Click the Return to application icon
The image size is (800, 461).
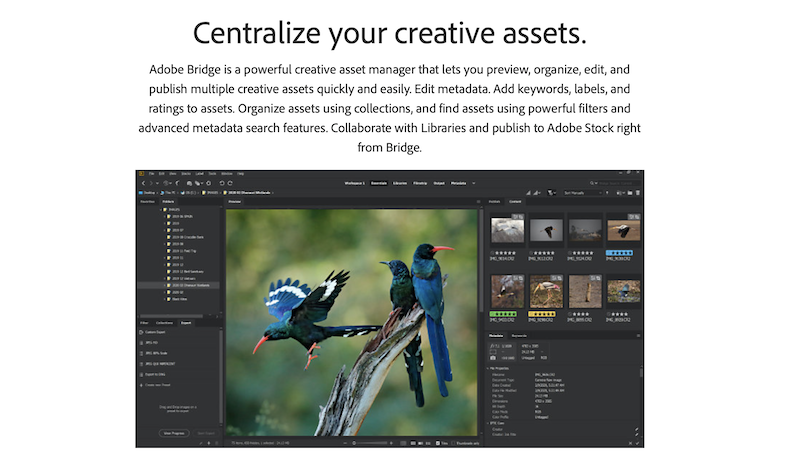tap(178, 183)
